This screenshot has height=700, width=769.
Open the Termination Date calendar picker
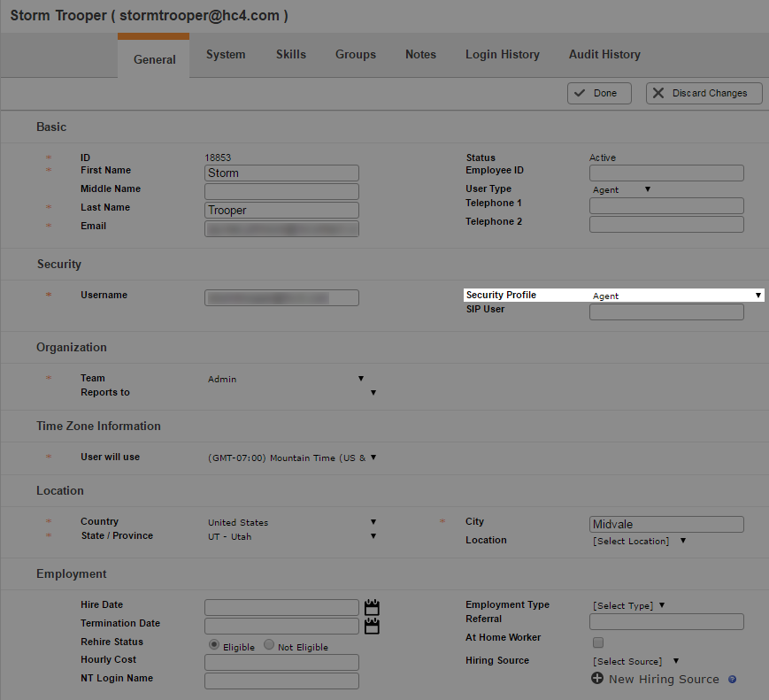pyautogui.click(x=372, y=626)
